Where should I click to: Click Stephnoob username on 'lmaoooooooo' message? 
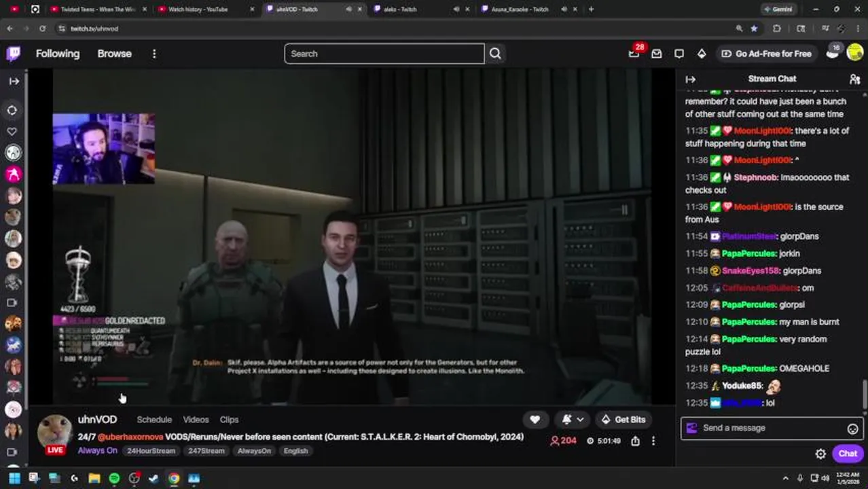pos(755,177)
